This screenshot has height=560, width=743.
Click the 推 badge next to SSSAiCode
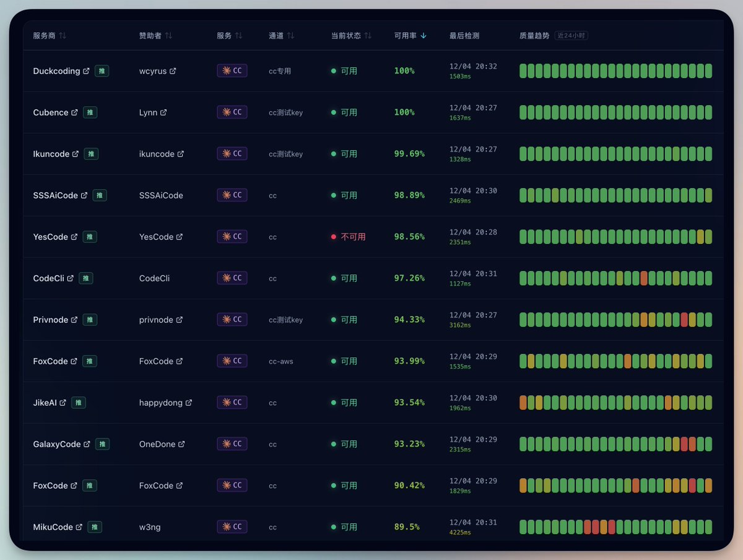pos(100,196)
